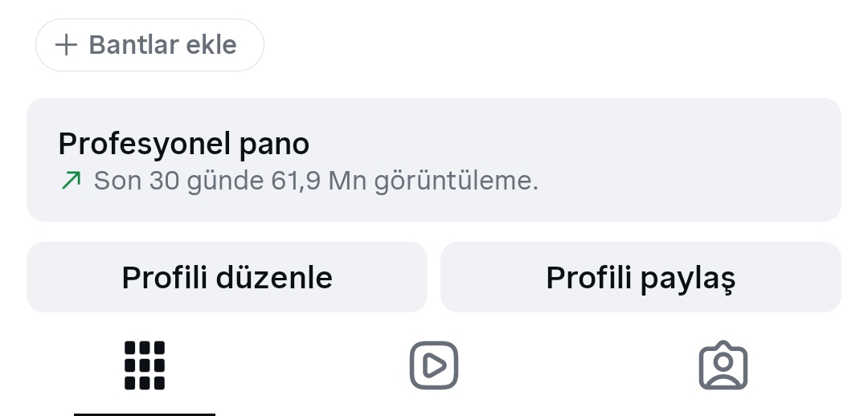Viewport: 868px width, 416px height.
Task: Tap the green upward trend arrow
Action: 72,181
